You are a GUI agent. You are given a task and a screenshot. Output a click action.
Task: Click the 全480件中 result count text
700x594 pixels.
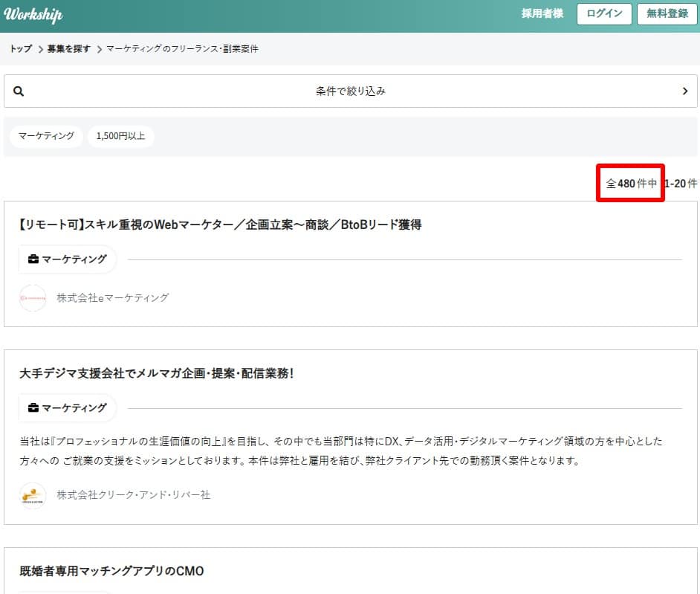[632, 183]
